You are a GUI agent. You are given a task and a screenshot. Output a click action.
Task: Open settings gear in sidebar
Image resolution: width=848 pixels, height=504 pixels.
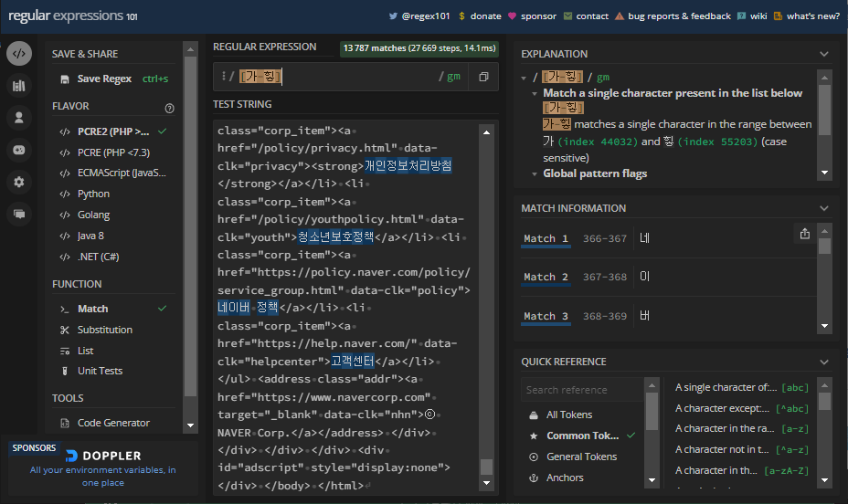(x=19, y=182)
